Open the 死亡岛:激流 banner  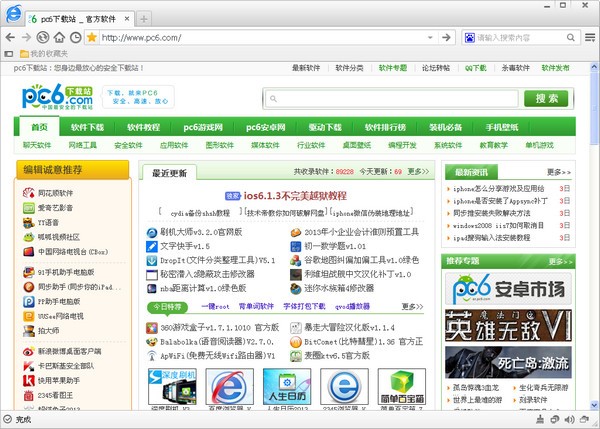(x=508, y=362)
